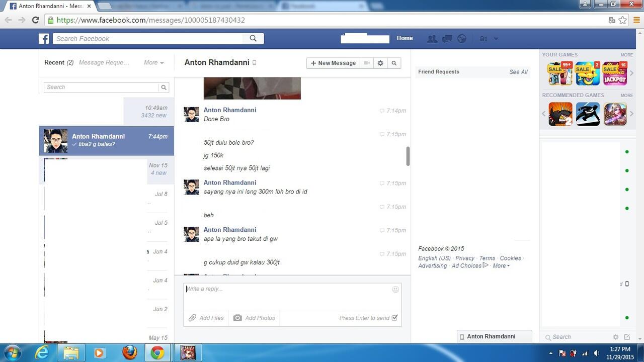
Task: Click the chat message scrollbar thumb
Action: coord(408,156)
